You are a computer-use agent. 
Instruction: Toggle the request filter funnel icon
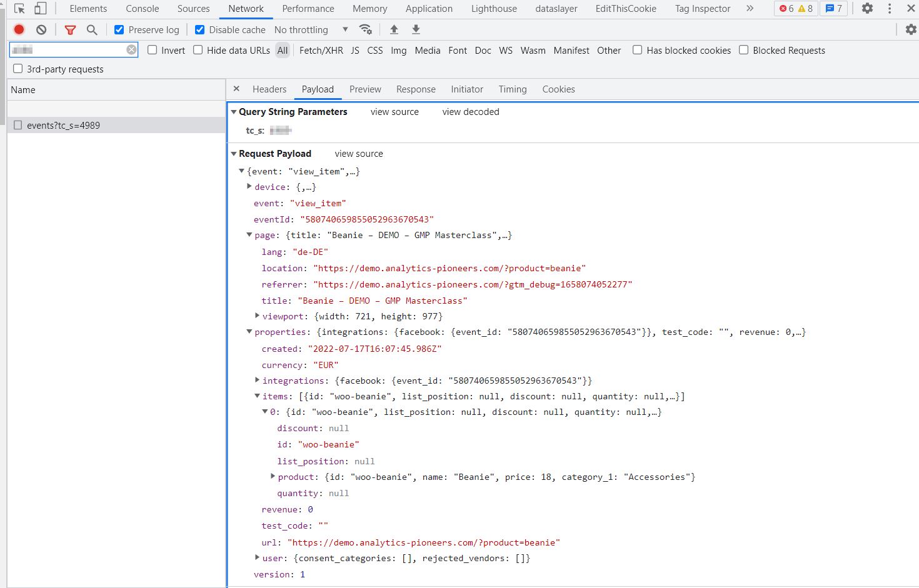[x=70, y=29]
